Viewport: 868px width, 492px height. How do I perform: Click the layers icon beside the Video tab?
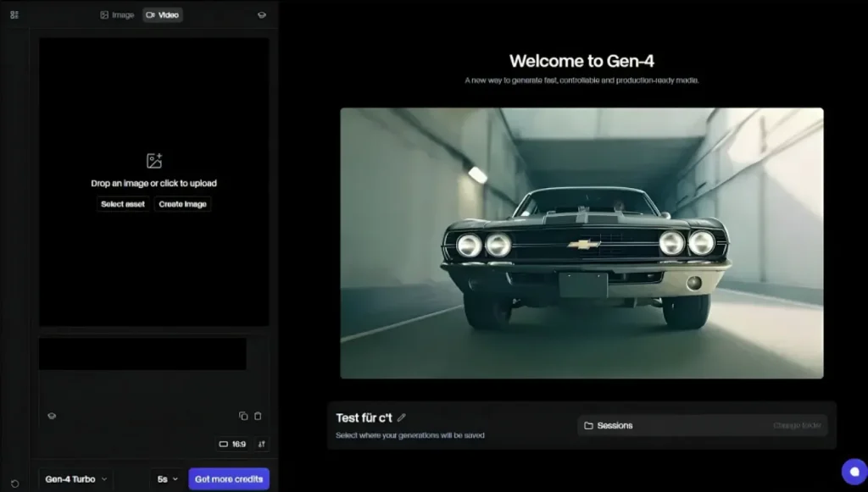(262, 15)
